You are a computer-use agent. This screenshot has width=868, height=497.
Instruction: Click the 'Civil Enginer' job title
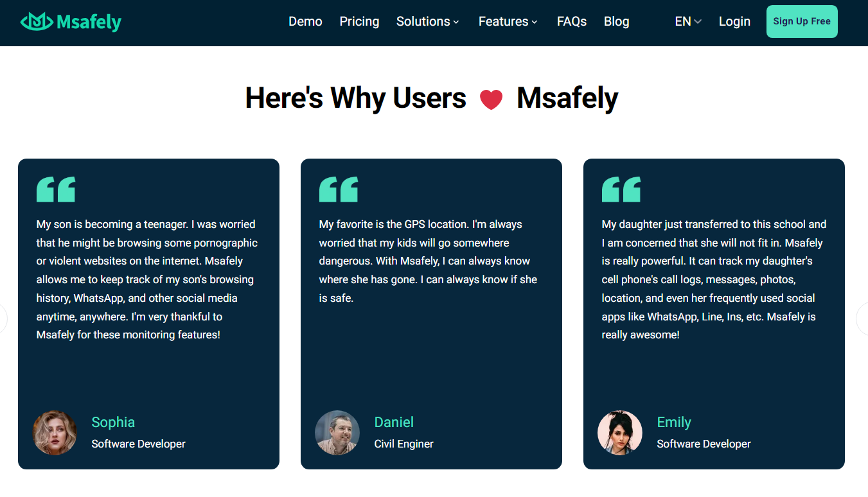click(x=403, y=444)
